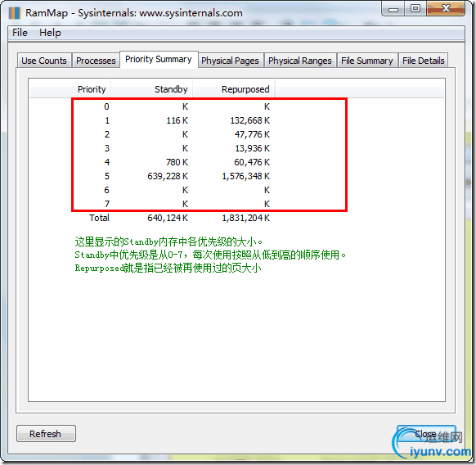Select the priority 3 row number
Image resolution: width=476 pixels, height=465 pixels.
(x=107, y=148)
